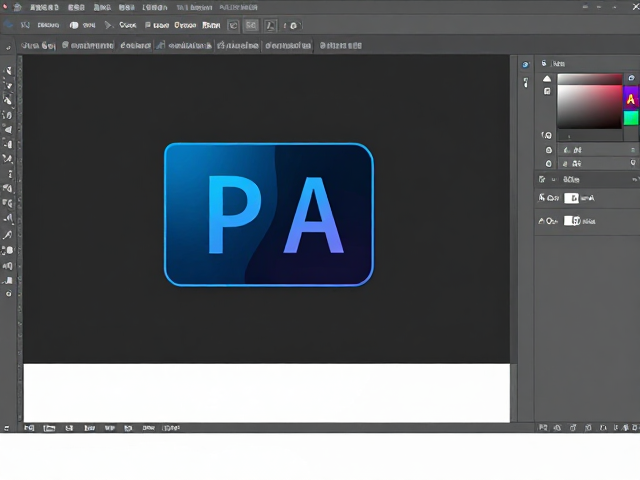
Task: Click the white circle icon in options bar
Action: coord(74,25)
